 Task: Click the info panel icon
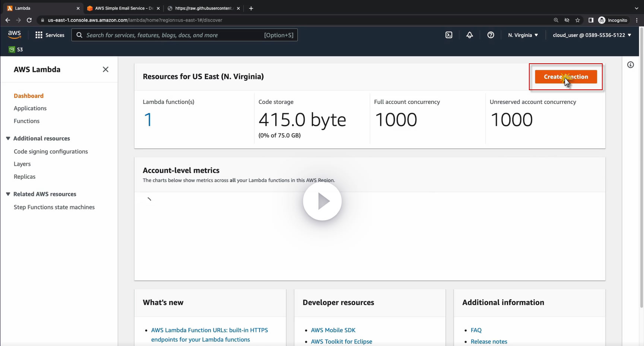pyautogui.click(x=630, y=65)
